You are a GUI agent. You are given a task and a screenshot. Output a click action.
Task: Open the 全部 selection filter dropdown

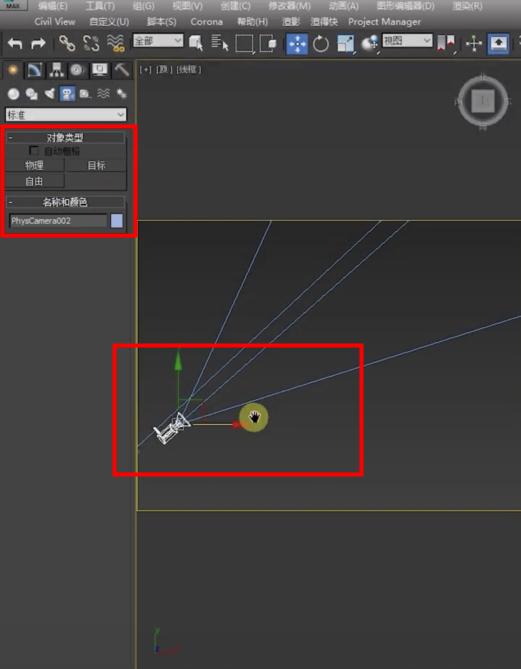click(158, 41)
